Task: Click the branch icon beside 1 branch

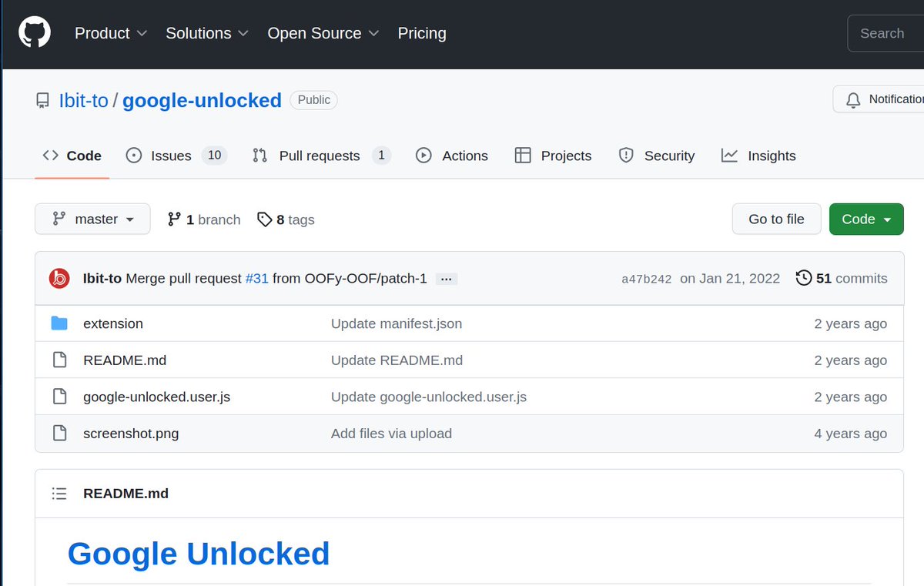Action: click(x=174, y=219)
